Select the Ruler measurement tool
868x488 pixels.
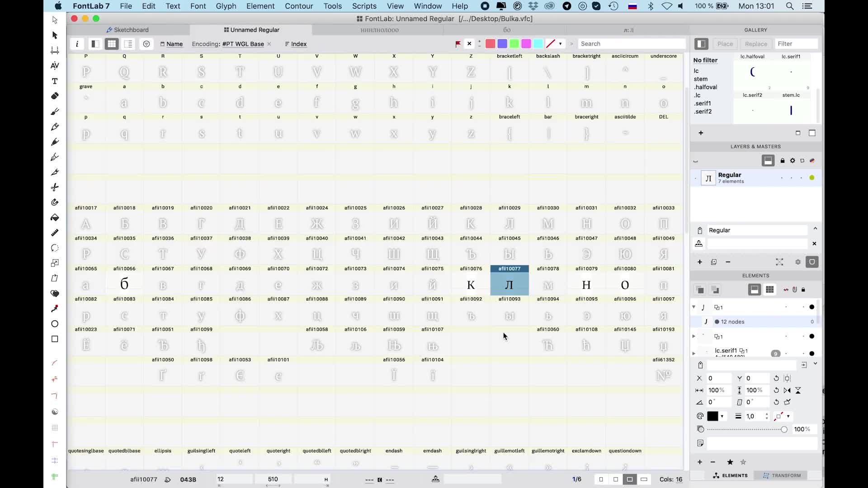click(55, 233)
